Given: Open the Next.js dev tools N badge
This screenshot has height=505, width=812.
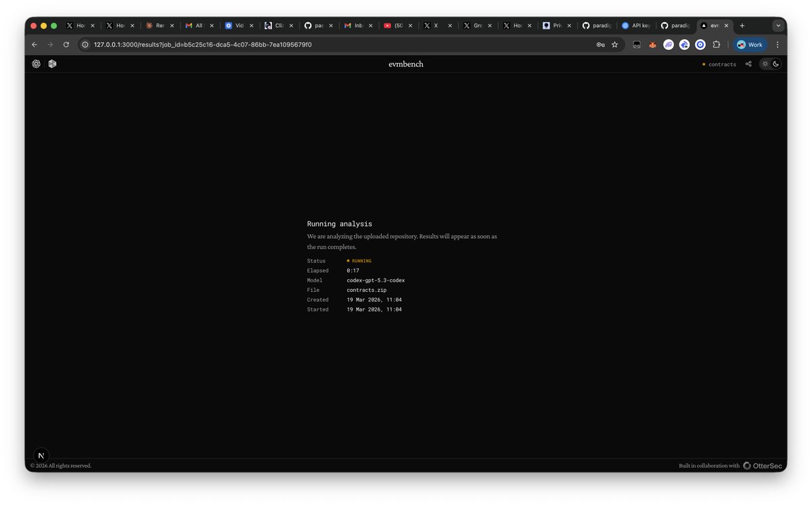Looking at the screenshot, I should [41, 456].
